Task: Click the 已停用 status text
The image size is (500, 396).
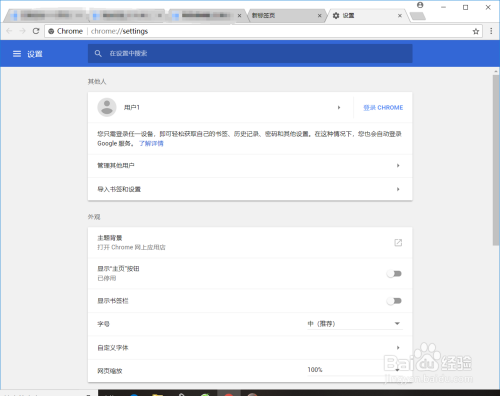Action: point(107,278)
